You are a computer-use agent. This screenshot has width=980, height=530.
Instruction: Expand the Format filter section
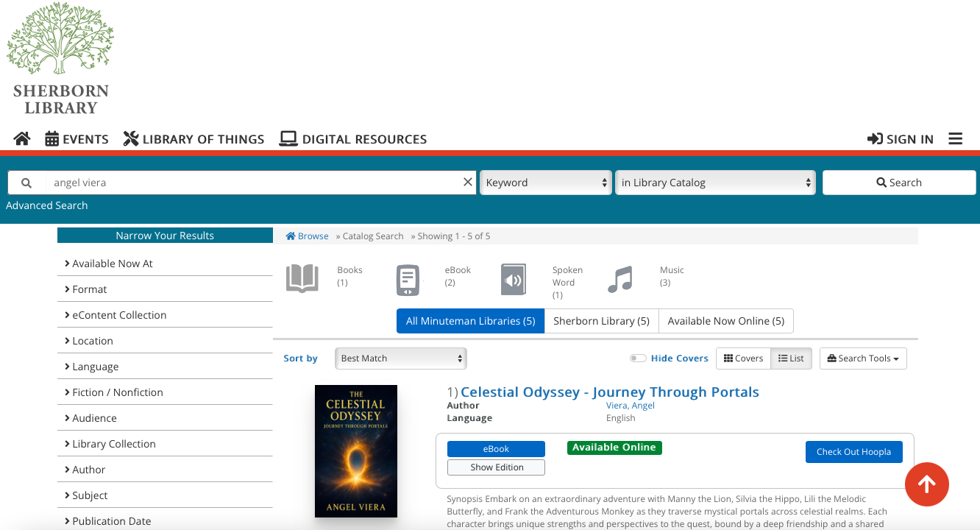(x=90, y=289)
